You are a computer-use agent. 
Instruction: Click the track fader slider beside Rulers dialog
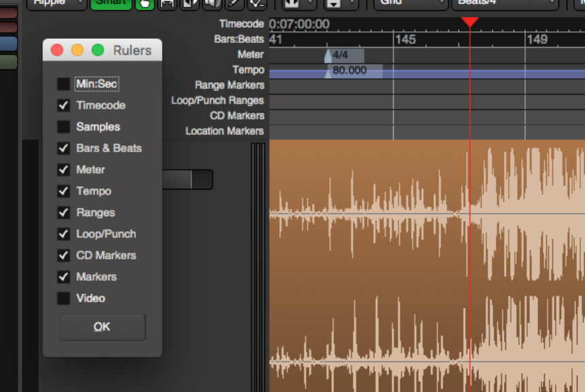click(x=187, y=179)
